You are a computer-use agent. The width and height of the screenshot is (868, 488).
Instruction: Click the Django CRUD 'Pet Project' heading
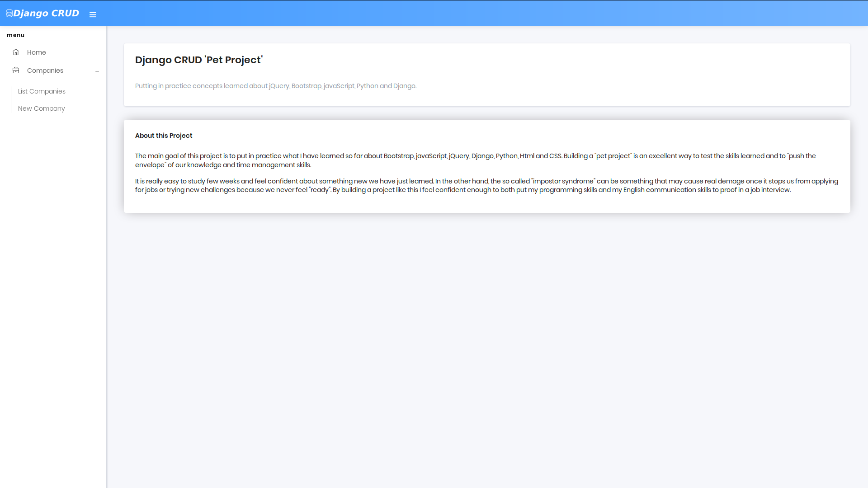(199, 60)
